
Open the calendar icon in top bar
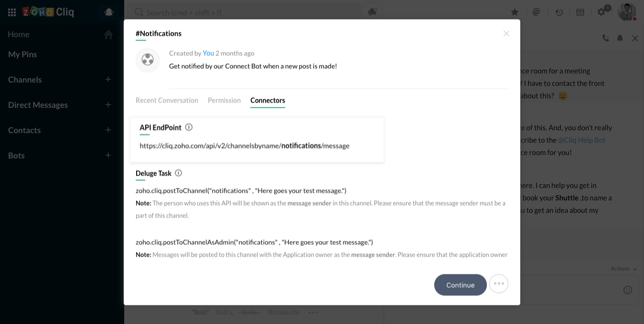click(x=580, y=12)
